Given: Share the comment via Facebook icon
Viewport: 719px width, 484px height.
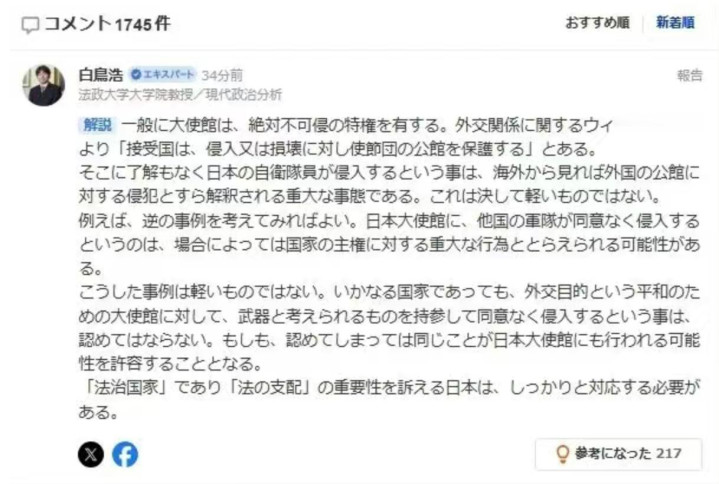Looking at the screenshot, I should click(125, 454).
